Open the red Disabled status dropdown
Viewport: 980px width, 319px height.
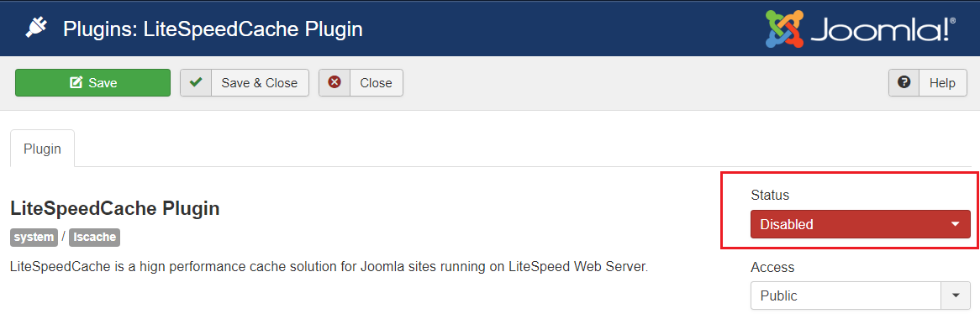860,224
